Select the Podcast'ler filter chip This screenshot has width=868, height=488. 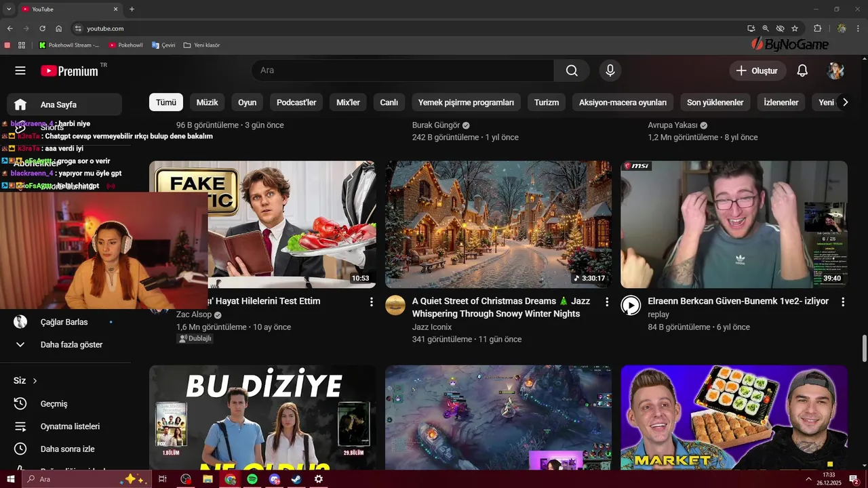tap(296, 102)
